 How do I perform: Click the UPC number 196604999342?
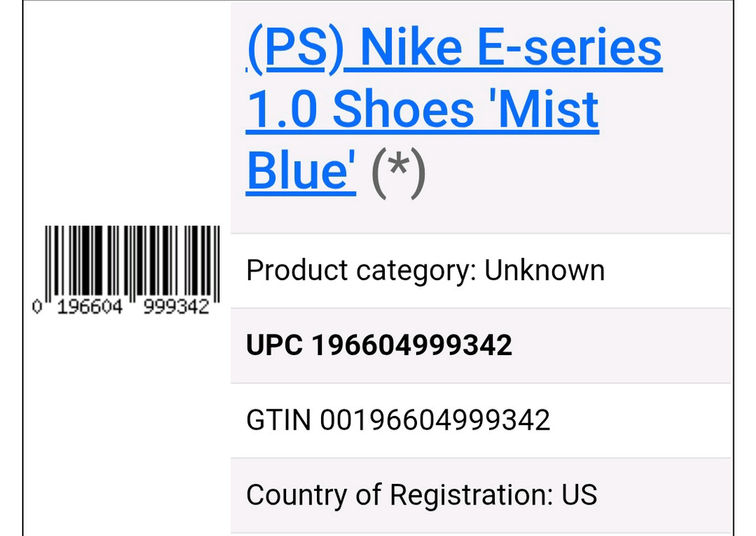[412, 346]
